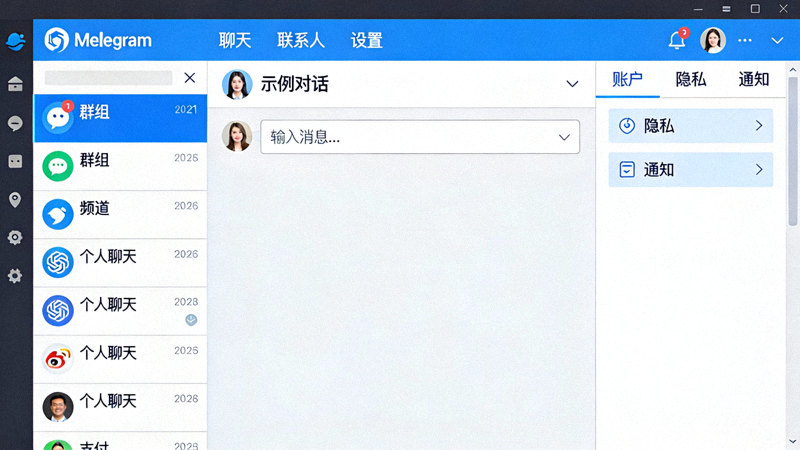The height and width of the screenshot is (450, 800).
Task: Expand the 隐私 settings row arrow
Action: 759,126
